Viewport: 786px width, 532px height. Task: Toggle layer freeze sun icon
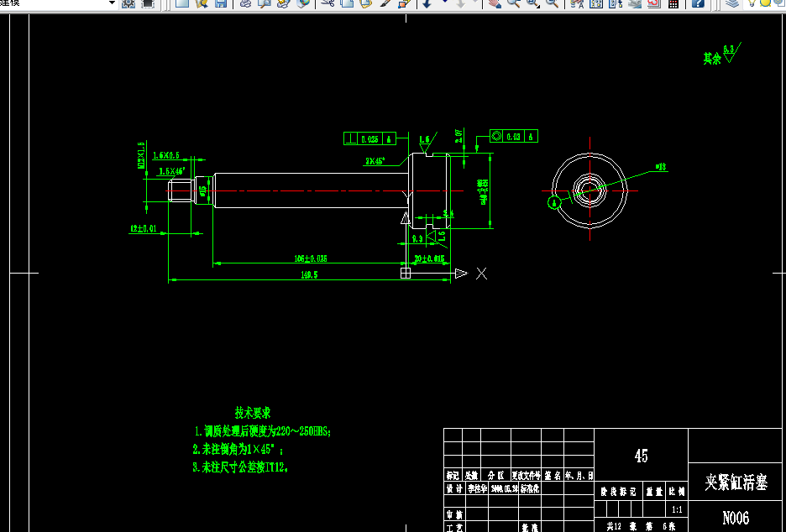[x=766, y=3]
